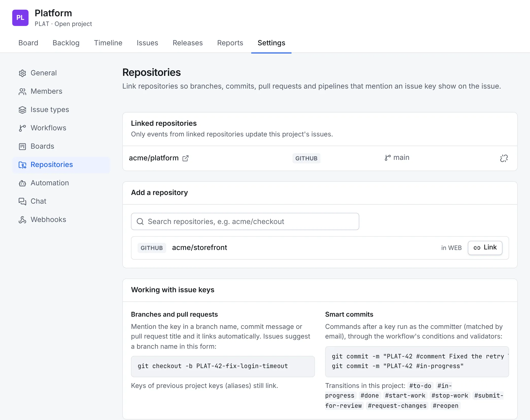
Task: Focus the Search repositories field
Action: point(245,221)
